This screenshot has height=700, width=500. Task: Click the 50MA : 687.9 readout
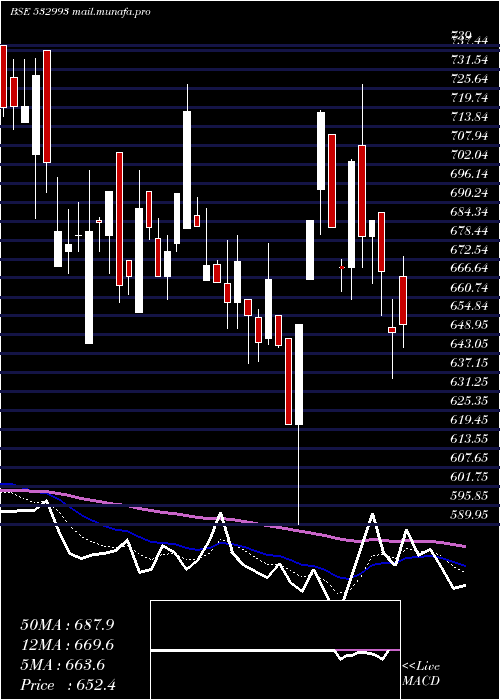[67, 625]
